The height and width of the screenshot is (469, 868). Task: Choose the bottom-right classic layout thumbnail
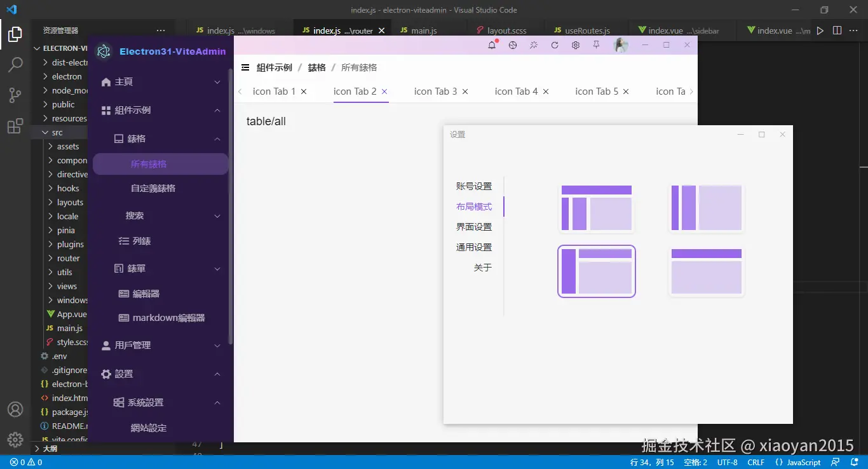coord(706,271)
